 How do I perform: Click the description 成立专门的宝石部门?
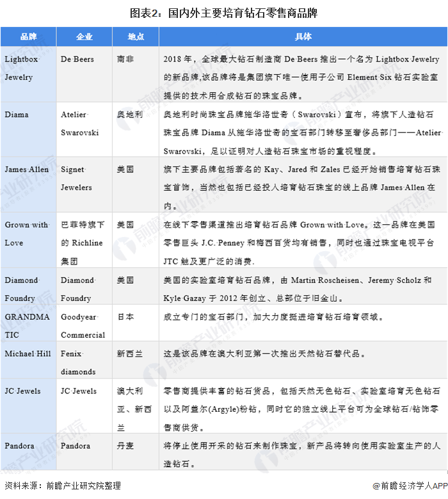pos(303,323)
